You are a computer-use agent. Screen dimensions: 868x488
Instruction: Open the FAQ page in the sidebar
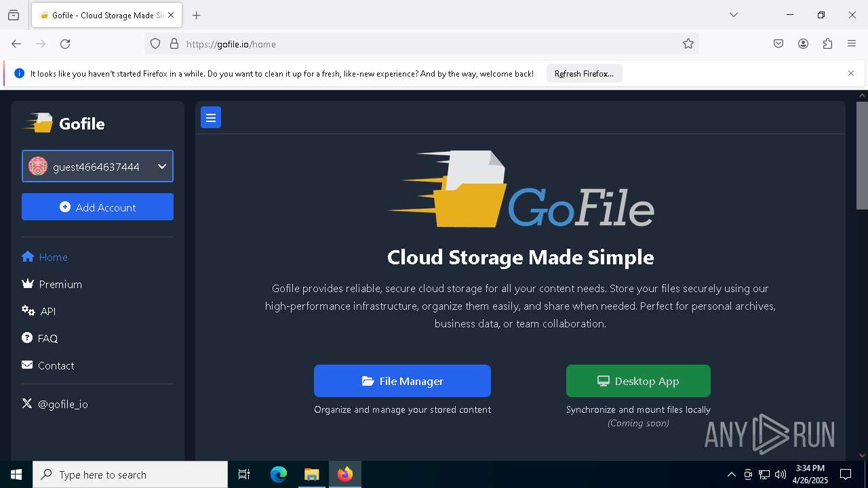click(40, 338)
